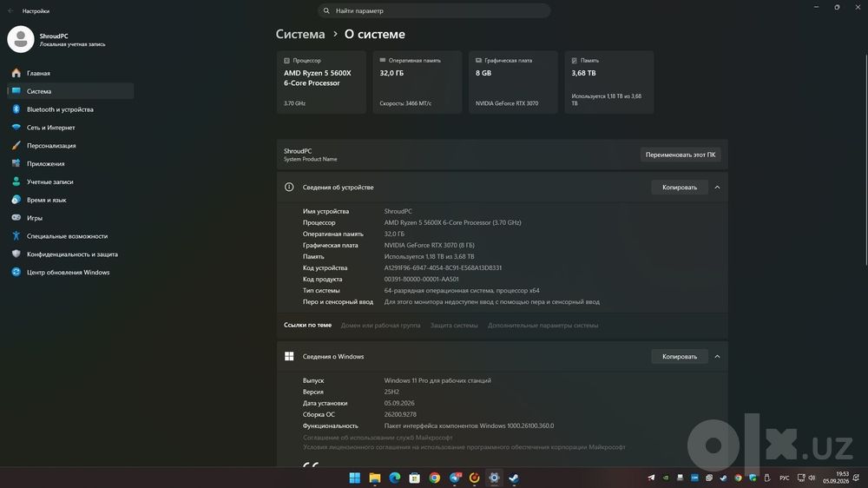Open clock showing 19:53

836,478
